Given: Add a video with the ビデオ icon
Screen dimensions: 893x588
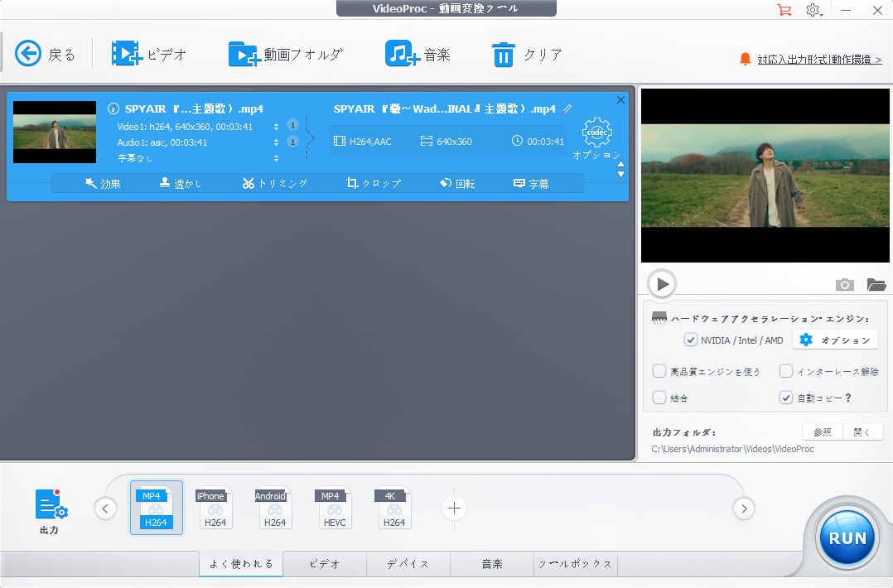Looking at the screenshot, I should click(x=127, y=55).
